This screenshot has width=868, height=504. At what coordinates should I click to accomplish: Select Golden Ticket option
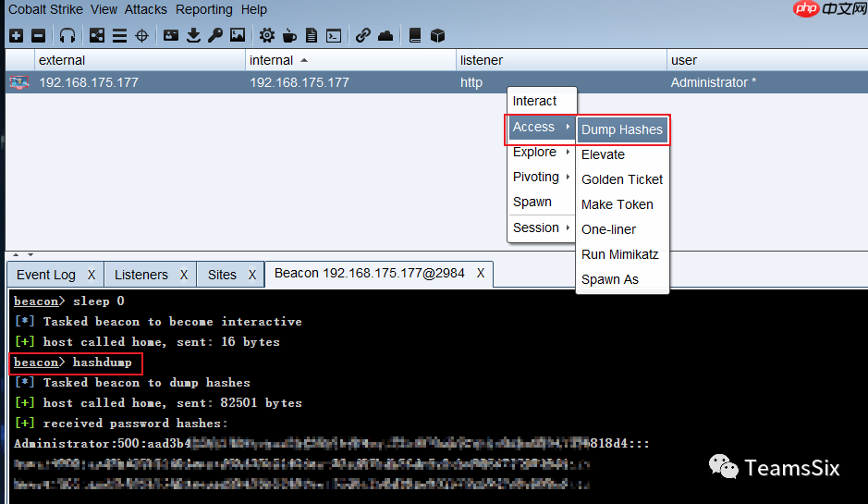coord(622,179)
